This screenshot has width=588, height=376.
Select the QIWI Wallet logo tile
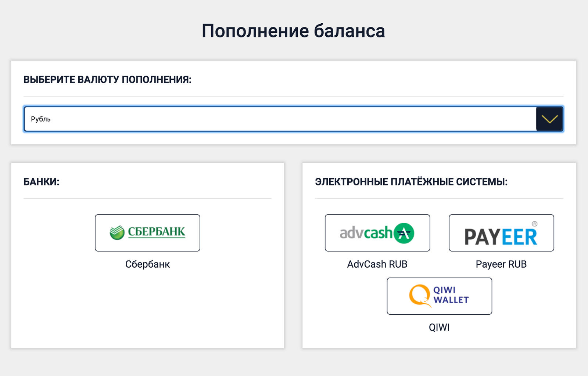(439, 296)
